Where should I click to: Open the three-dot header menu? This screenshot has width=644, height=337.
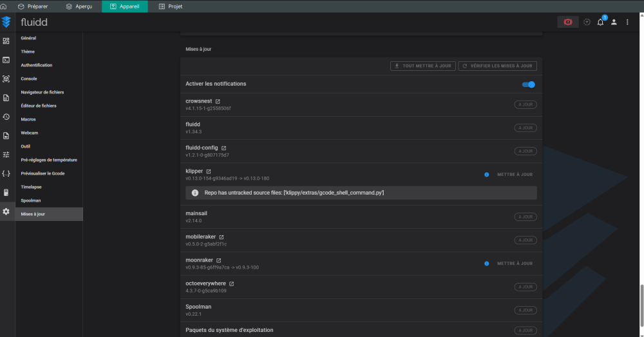coord(627,22)
